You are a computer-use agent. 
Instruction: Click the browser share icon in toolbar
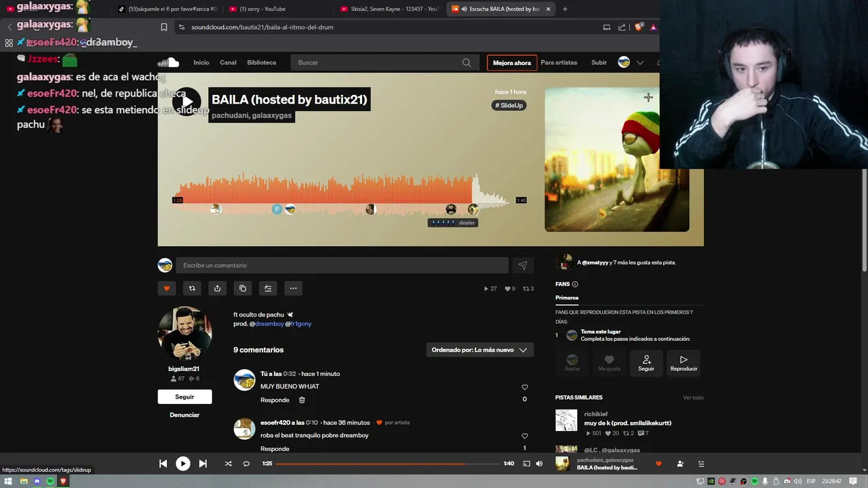622,27
